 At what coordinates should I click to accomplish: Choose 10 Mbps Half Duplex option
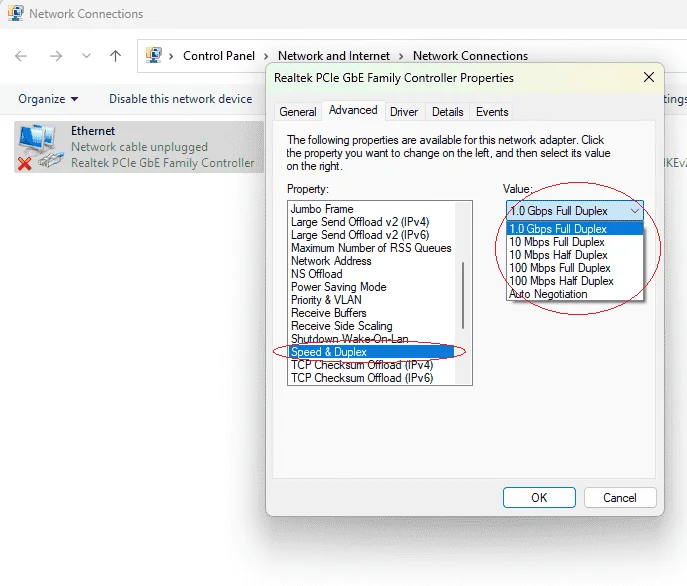click(575, 255)
